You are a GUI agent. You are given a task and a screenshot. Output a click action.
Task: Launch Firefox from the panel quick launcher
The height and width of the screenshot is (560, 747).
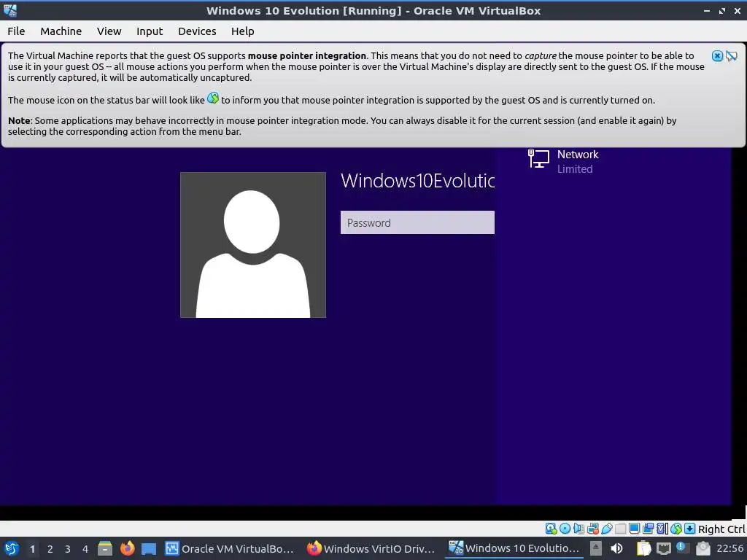click(x=127, y=548)
